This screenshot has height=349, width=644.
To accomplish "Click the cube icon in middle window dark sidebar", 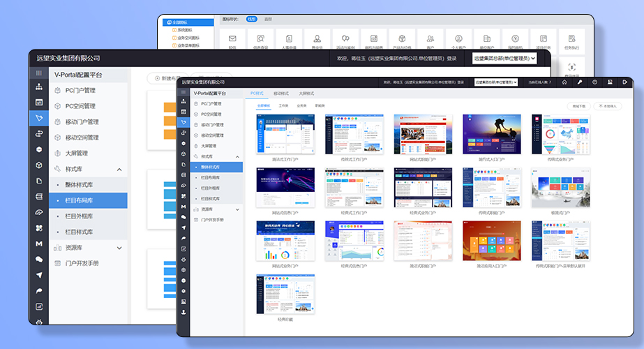I will [x=39, y=165].
